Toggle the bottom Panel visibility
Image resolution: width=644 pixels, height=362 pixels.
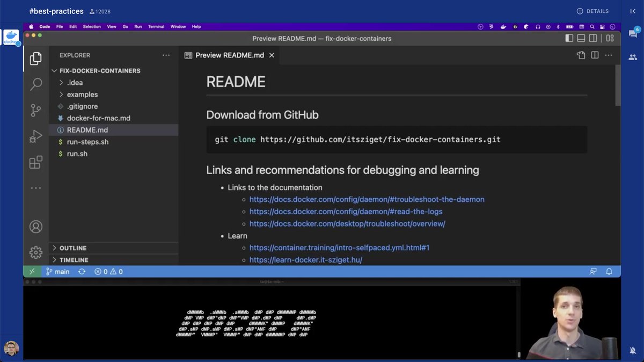coord(581,38)
